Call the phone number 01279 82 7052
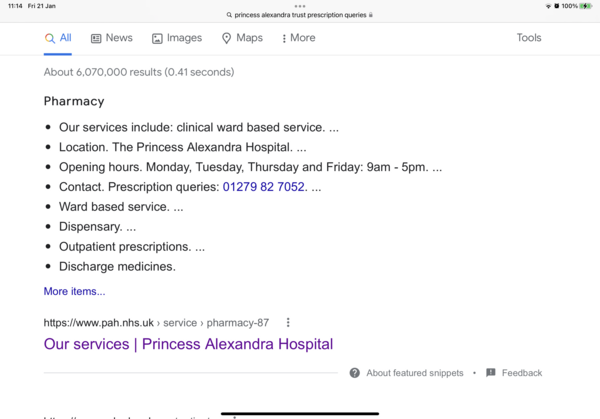Image resolution: width=600 pixels, height=419 pixels. pos(264,187)
